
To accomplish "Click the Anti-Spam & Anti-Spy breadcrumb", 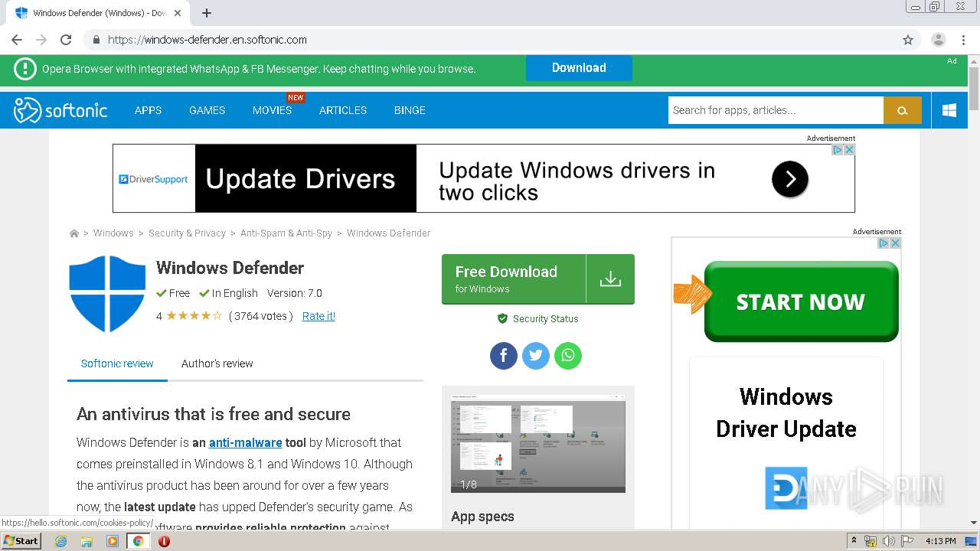I will coord(286,233).
